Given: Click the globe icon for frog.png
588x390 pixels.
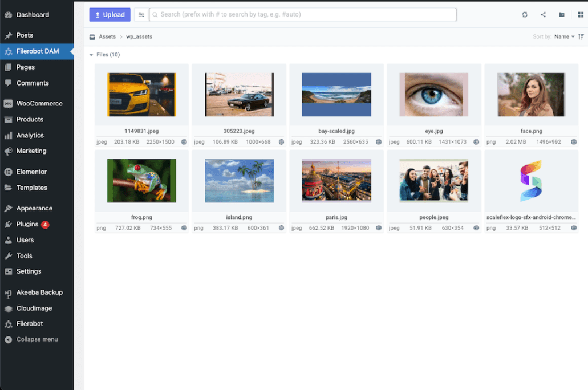Looking at the screenshot, I should [184, 228].
